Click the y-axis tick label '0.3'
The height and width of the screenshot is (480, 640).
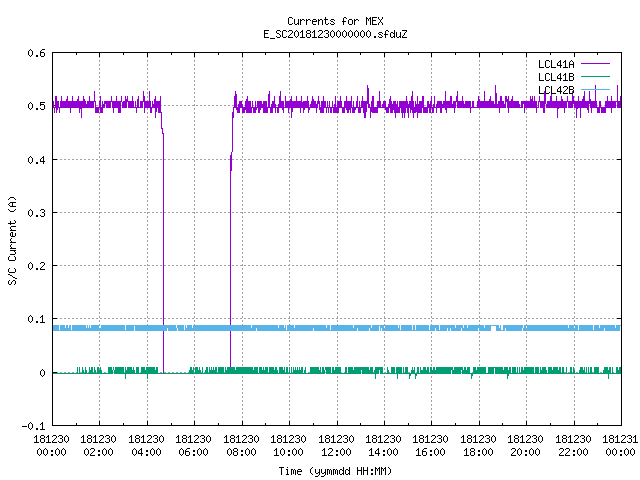point(36,213)
